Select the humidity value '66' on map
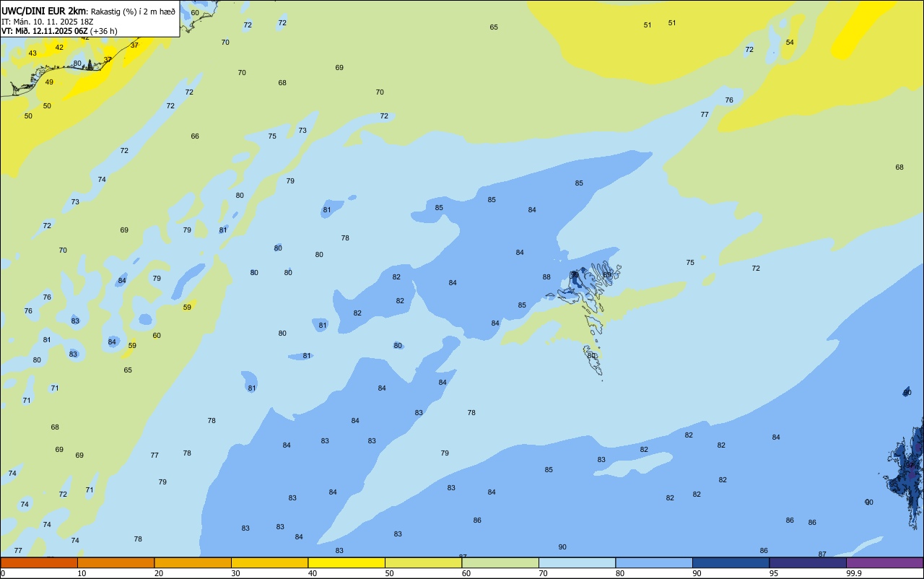The width and height of the screenshot is (924, 579). (x=195, y=136)
